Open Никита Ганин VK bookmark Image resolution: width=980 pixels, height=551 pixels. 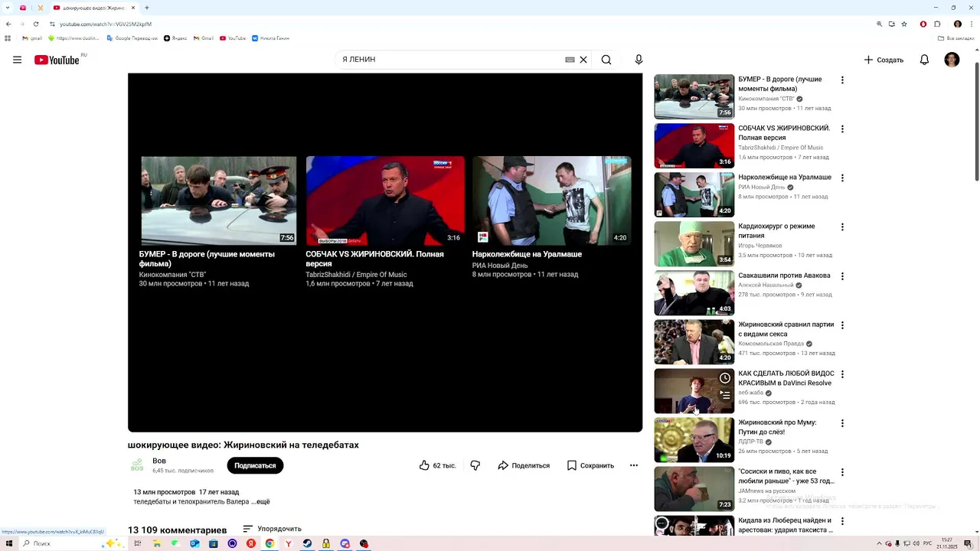click(270, 38)
